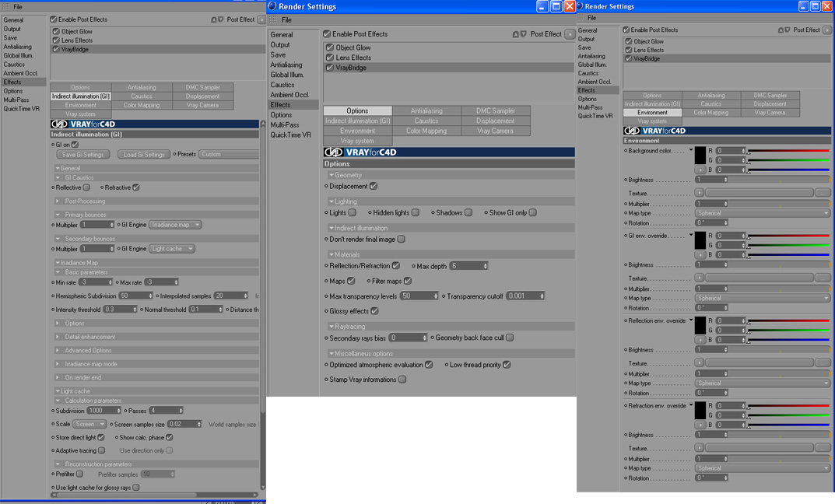Expand the Detail enhancement section
Viewport: 835px width, 504px height.
58,337
